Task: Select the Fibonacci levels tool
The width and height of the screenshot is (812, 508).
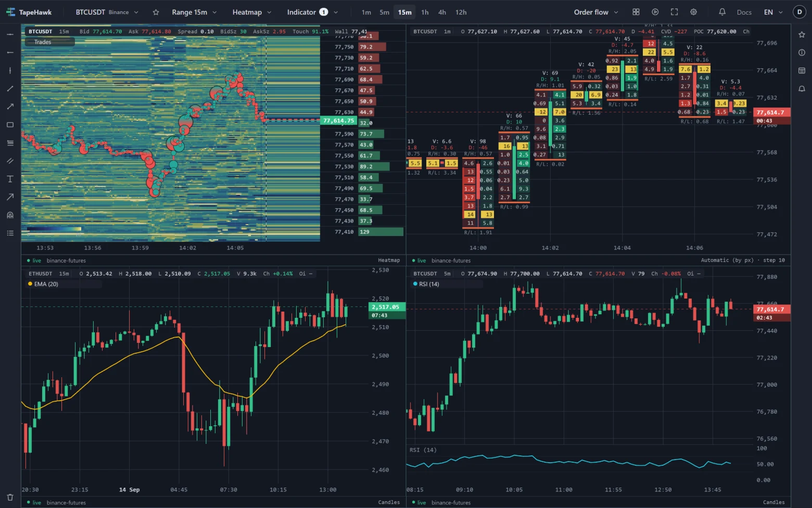Action: [10, 143]
